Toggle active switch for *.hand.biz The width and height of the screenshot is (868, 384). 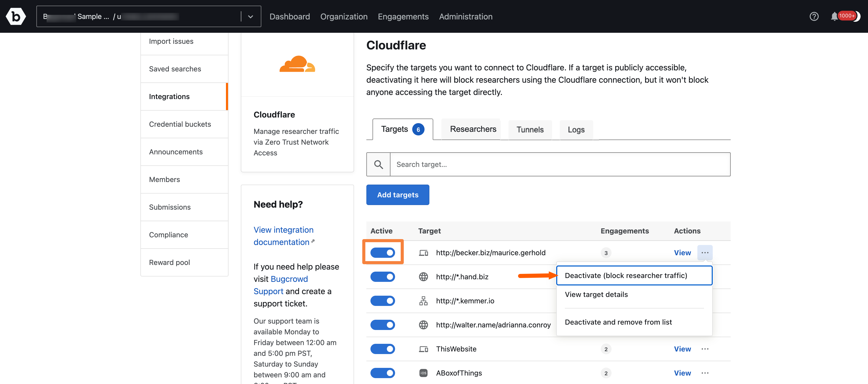click(383, 276)
